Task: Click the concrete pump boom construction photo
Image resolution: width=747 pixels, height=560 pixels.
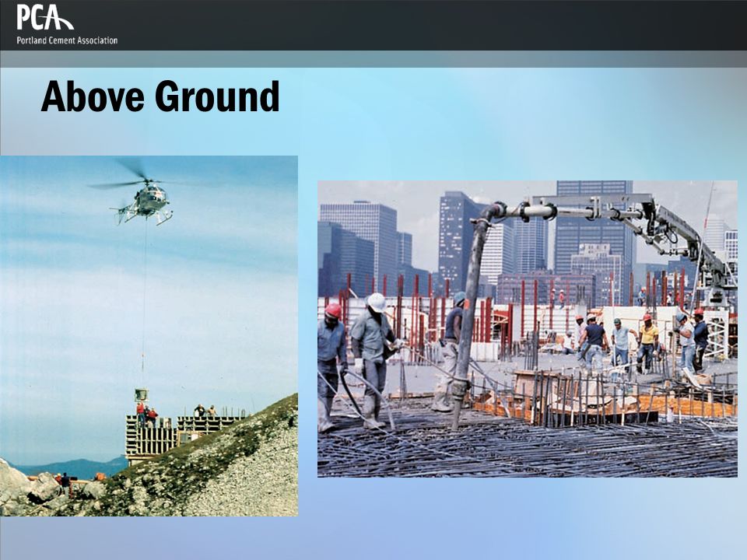Action: pyautogui.click(x=528, y=328)
